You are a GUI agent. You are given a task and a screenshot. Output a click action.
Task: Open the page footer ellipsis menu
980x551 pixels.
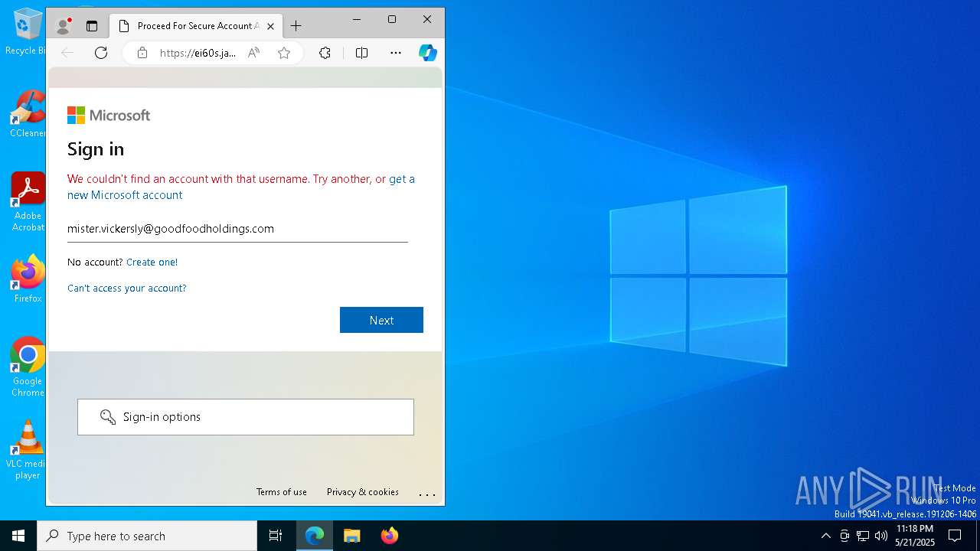click(x=427, y=494)
